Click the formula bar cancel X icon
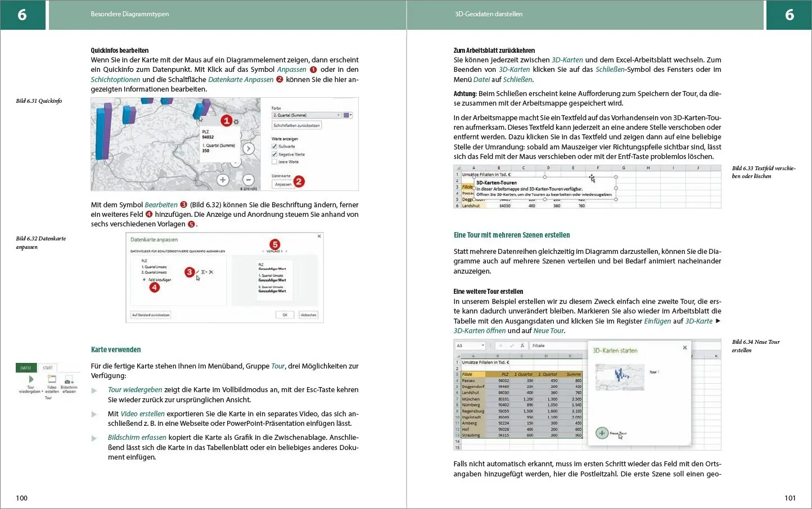 500,346
